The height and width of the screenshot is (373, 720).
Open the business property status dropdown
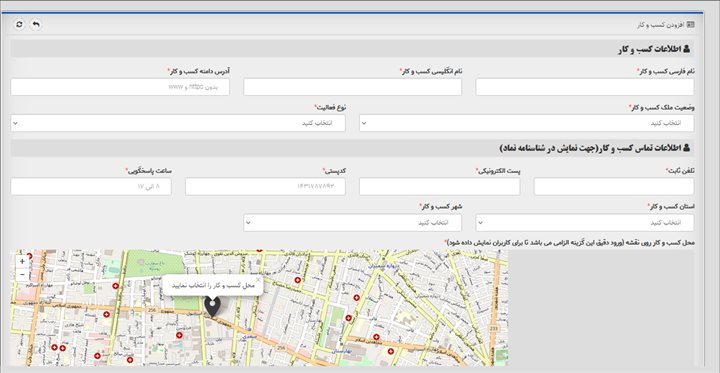tap(527, 123)
